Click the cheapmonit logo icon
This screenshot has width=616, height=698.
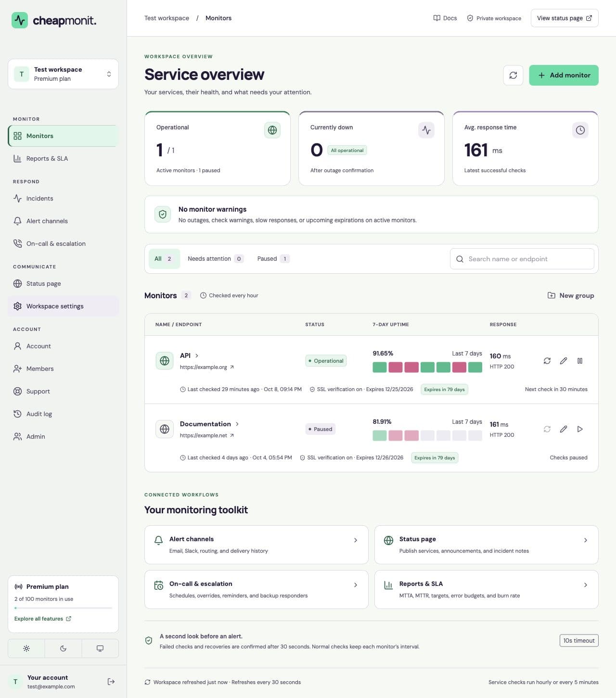20,20
